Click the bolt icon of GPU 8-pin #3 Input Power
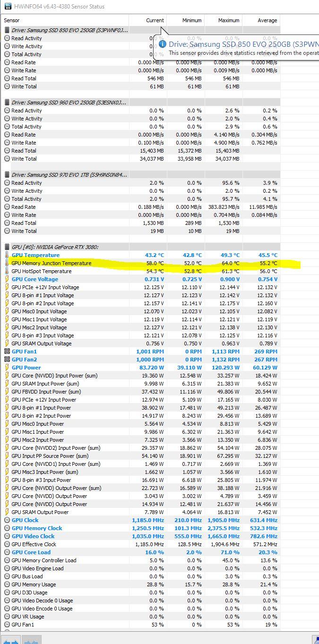Image resolution: width=319 pixels, height=644 pixels. (x=7, y=480)
